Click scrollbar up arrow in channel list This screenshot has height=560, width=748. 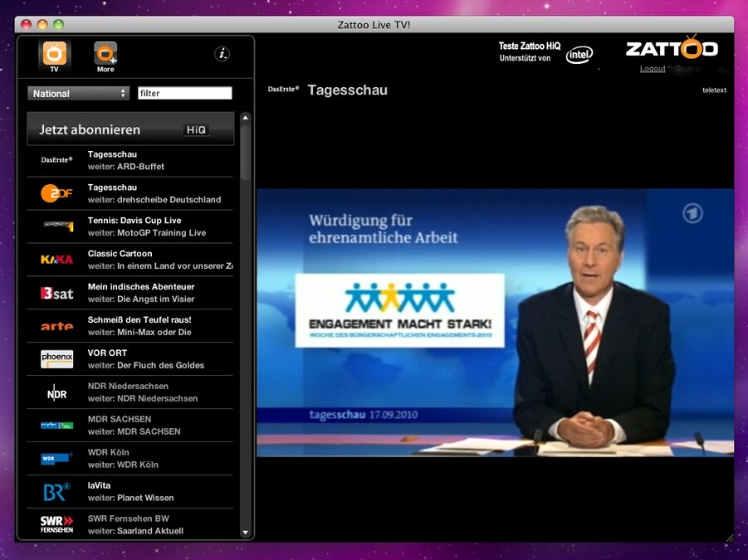pos(245,117)
